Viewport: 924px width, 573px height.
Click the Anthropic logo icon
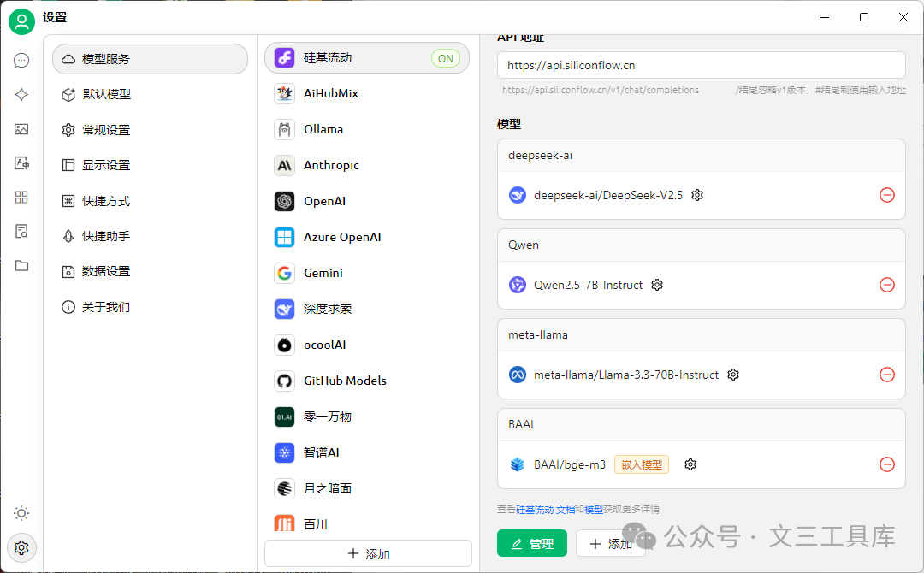[285, 165]
